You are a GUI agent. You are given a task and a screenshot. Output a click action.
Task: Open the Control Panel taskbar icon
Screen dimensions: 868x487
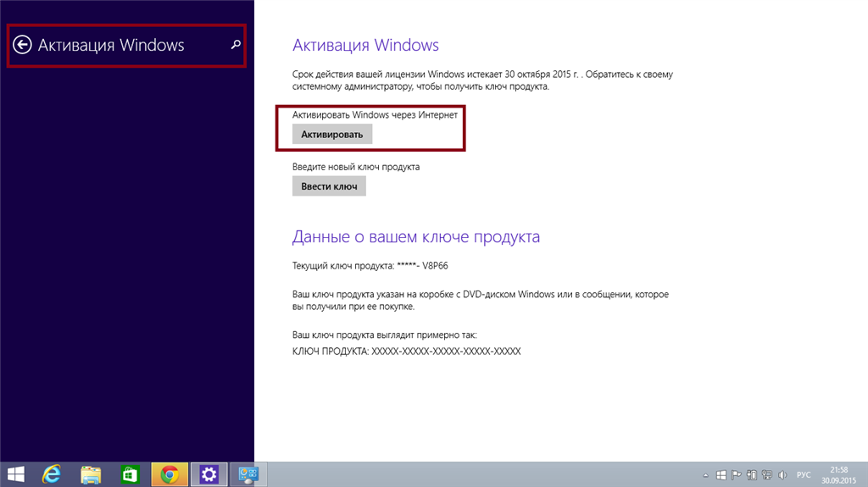[x=248, y=474]
